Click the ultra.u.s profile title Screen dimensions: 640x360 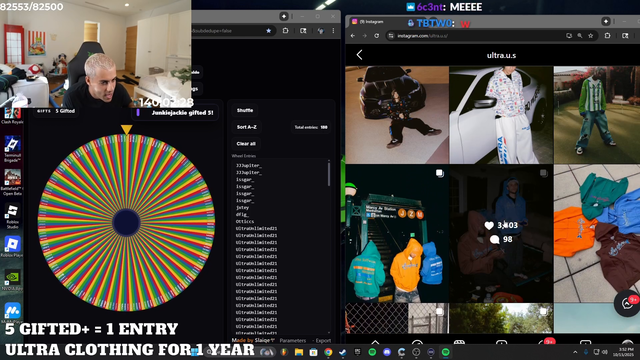pyautogui.click(x=501, y=56)
